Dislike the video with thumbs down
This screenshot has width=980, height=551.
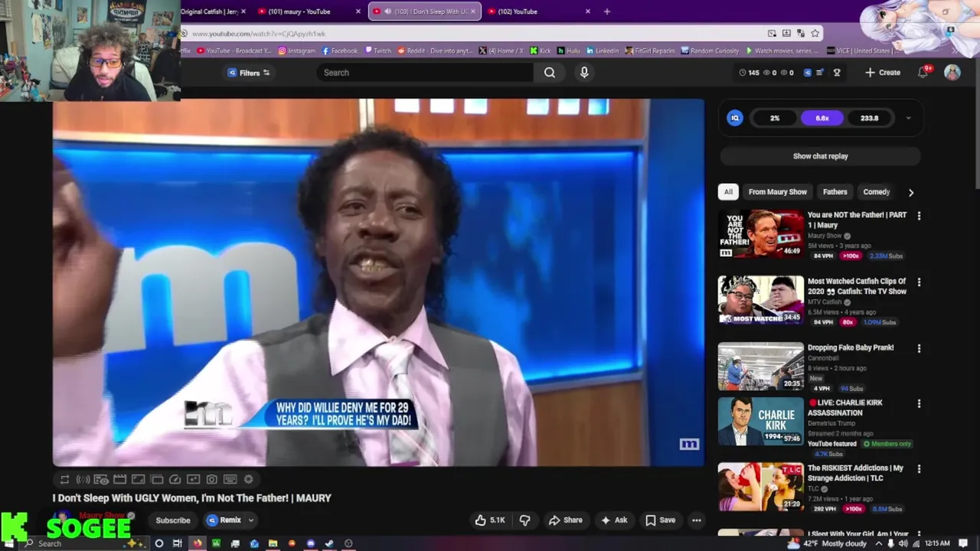pyautogui.click(x=525, y=520)
